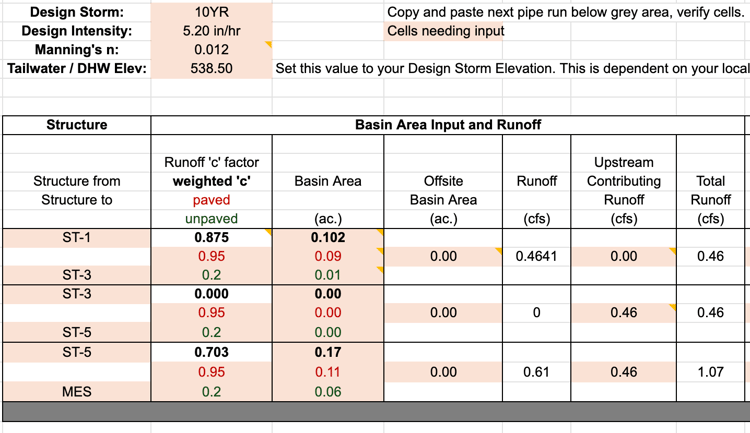This screenshot has width=750, height=433.
Task: Click the 'Design Intensity:' label cell
Action: [77, 31]
